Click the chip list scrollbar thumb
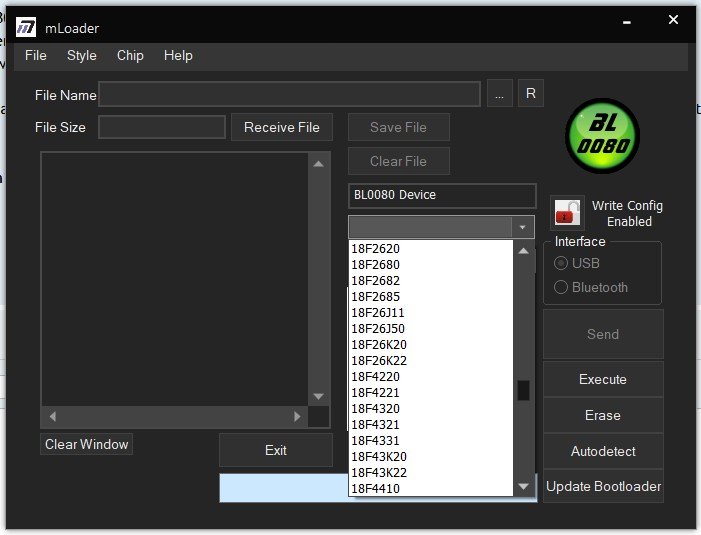Screen dimensions: 701x535 523,390
